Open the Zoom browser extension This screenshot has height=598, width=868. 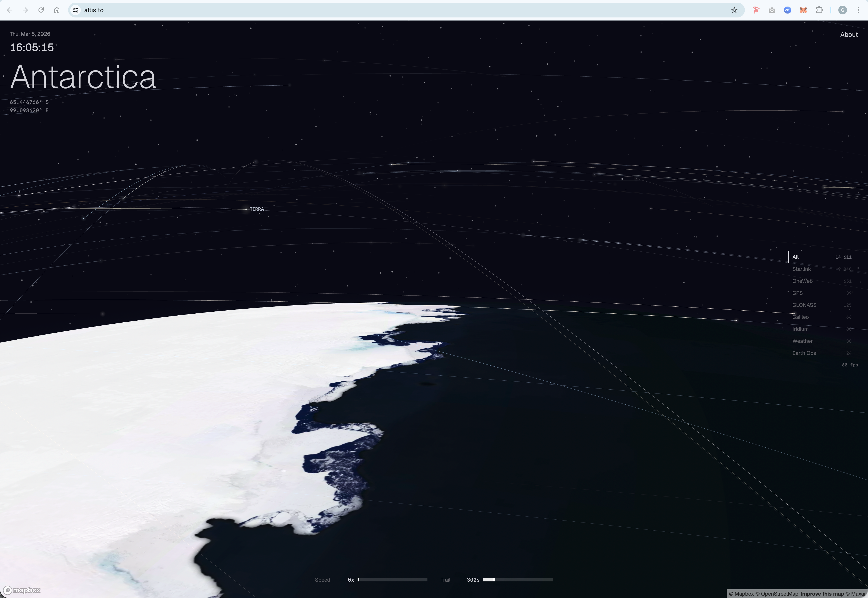[x=787, y=10]
